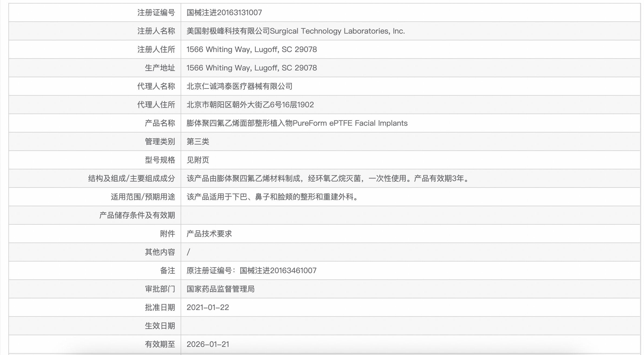Click agent name 北京仁诚鸿泰医疗器械有限公司
644x355 pixels.
(239, 86)
